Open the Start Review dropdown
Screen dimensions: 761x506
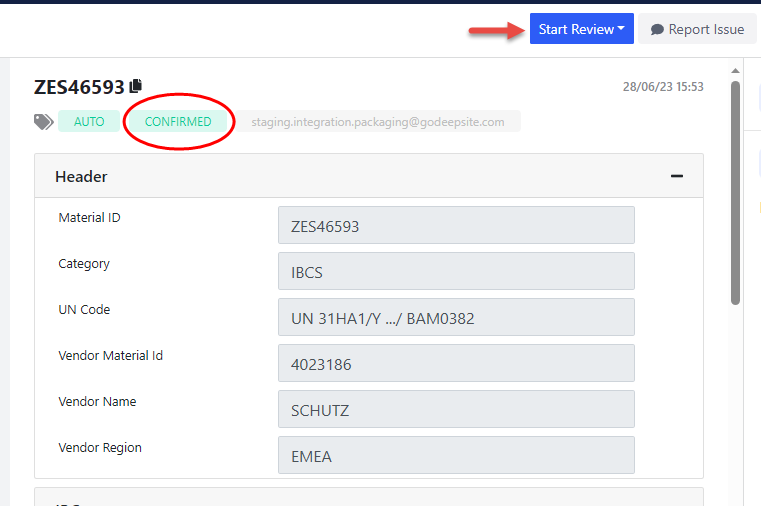(x=581, y=29)
